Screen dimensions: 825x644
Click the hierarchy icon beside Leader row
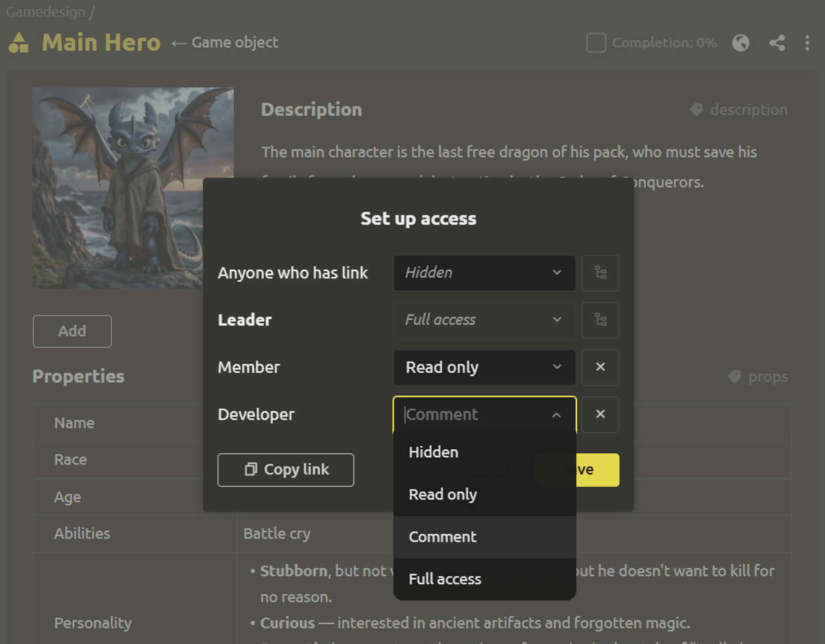[600, 320]
